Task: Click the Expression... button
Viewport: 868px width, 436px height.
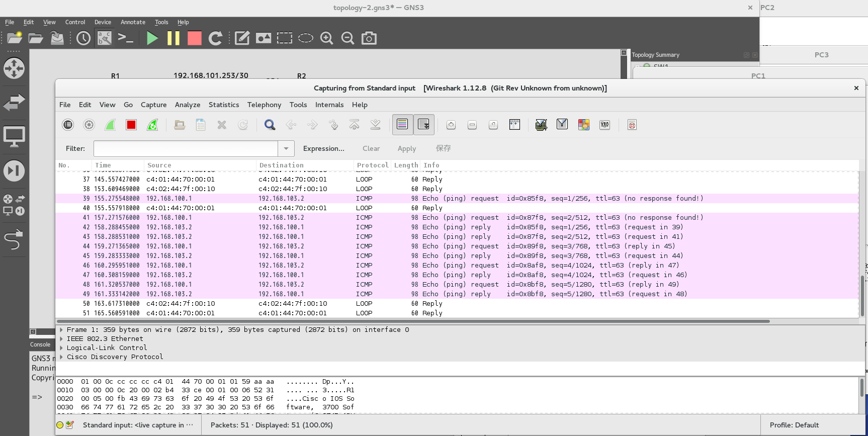Action: tap(323, 148)
